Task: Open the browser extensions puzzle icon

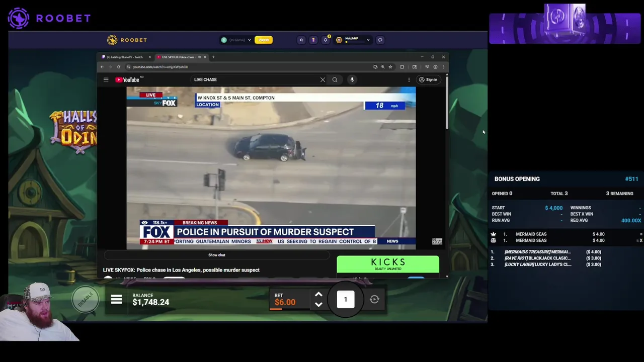Action: point(402,67)
